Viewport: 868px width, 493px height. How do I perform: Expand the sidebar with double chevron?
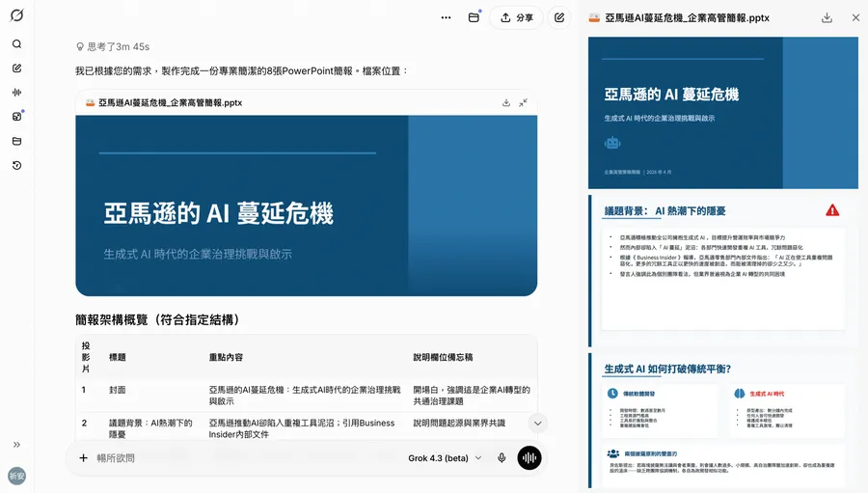[16, 444]
